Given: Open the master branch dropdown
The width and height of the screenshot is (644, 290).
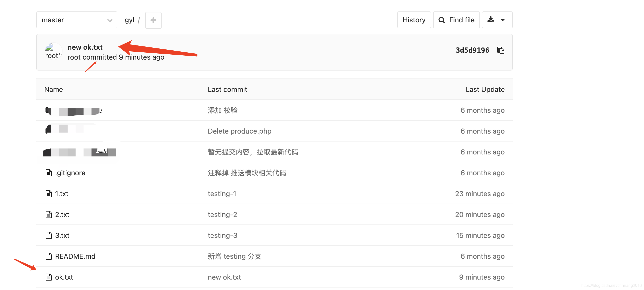Looking at the screenshot, I should (77, 20).
